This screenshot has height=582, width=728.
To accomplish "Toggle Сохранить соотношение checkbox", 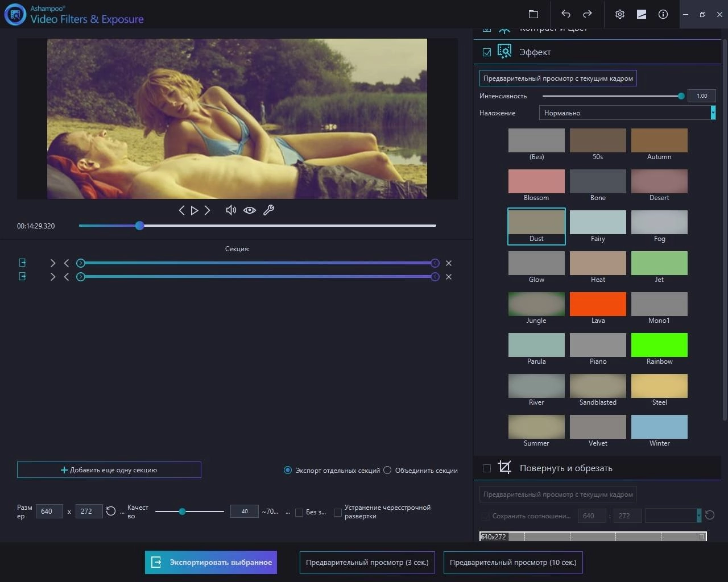I will point(485,516).
